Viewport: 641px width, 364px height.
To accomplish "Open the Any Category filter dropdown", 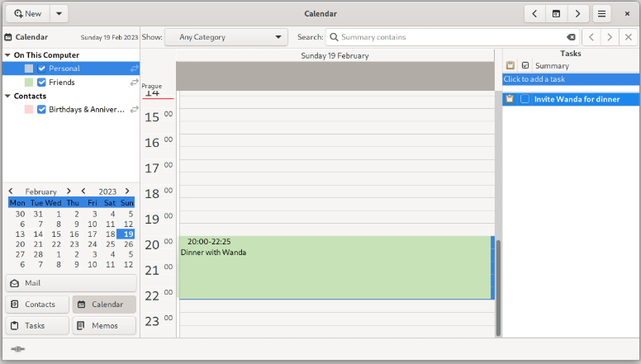I will pos(226,37).
